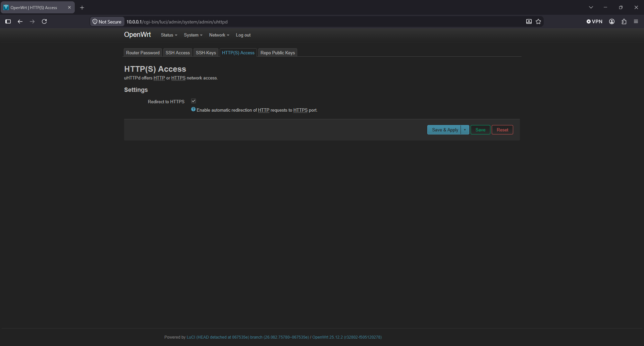The height and width of the screenshot is (346, 644).
Task: Go back with the back arrow
Action: (20, 21)
